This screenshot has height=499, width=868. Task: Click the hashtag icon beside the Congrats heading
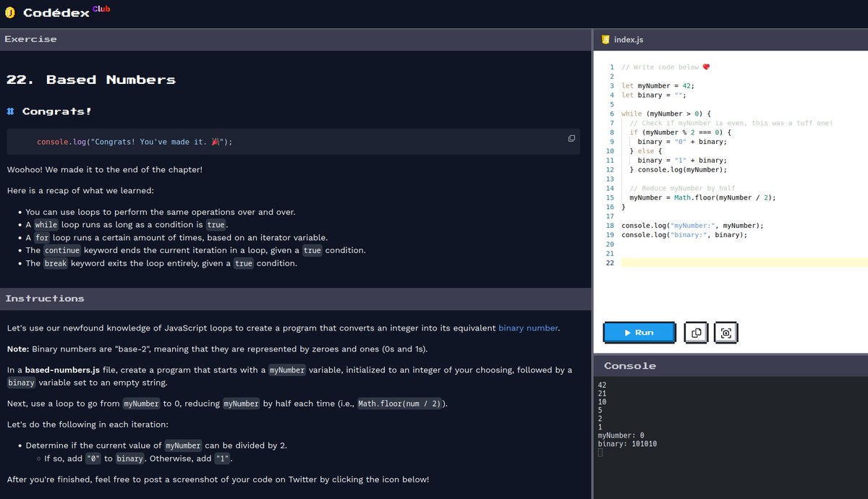pyautogui.click(x=10, y=110)
